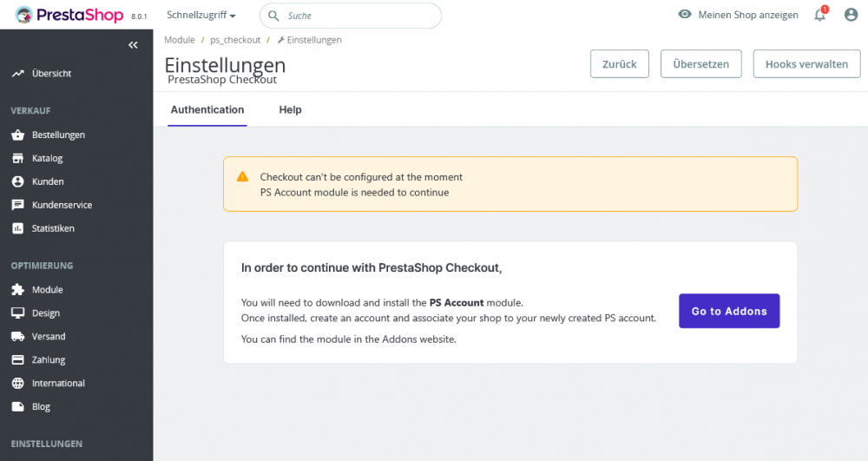Viewport: 868px width, 461px height.
Task: Click the Go to Addons button
Action: tap(729, 311)
